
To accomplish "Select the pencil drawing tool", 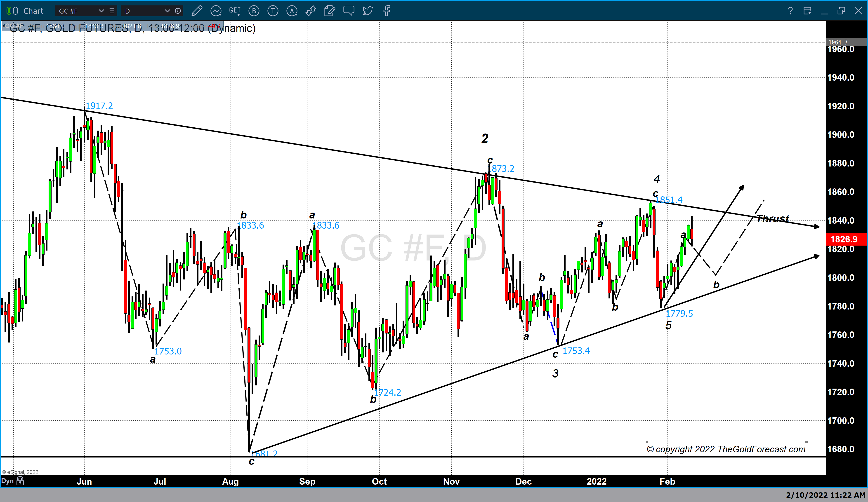I will [x=197, y=11].
